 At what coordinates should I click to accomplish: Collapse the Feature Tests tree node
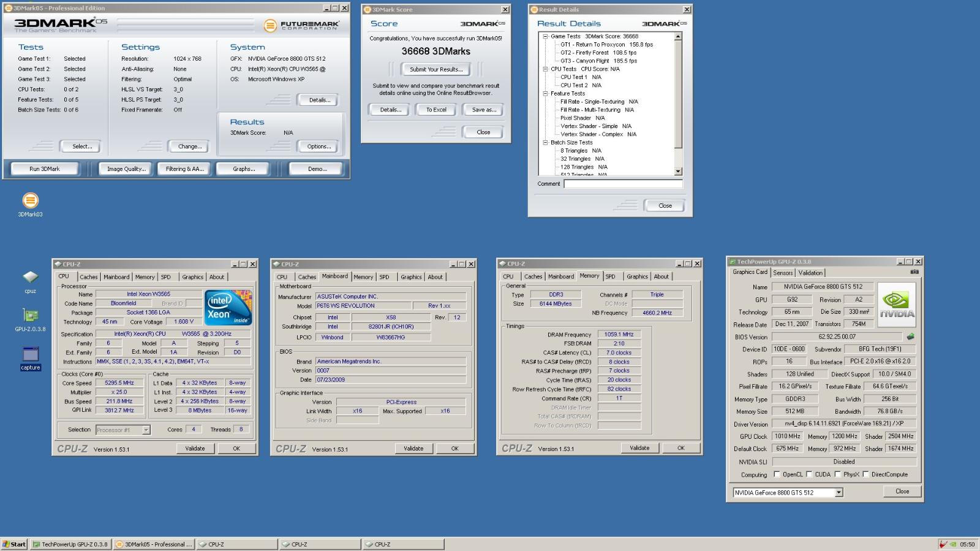[x=545, y=94]
